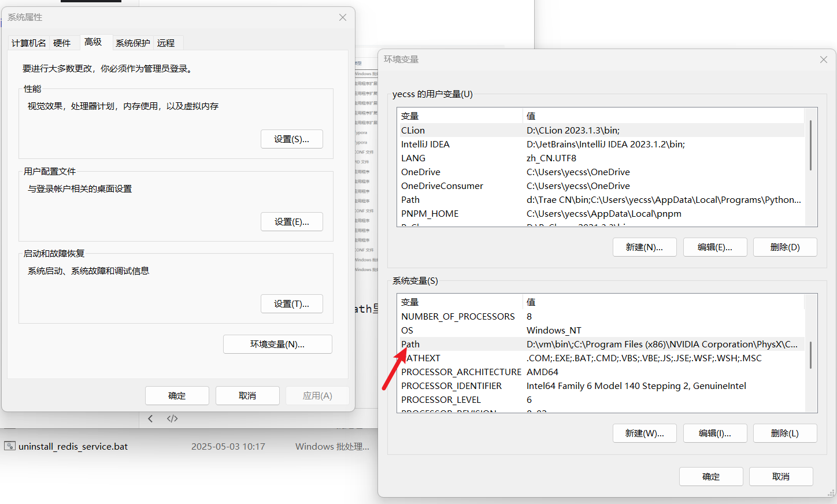This screenshot has height=504, width=837.
Task: Click the 环境变量(N)... button
Action: pyautogui.click(x=277, y=344)
